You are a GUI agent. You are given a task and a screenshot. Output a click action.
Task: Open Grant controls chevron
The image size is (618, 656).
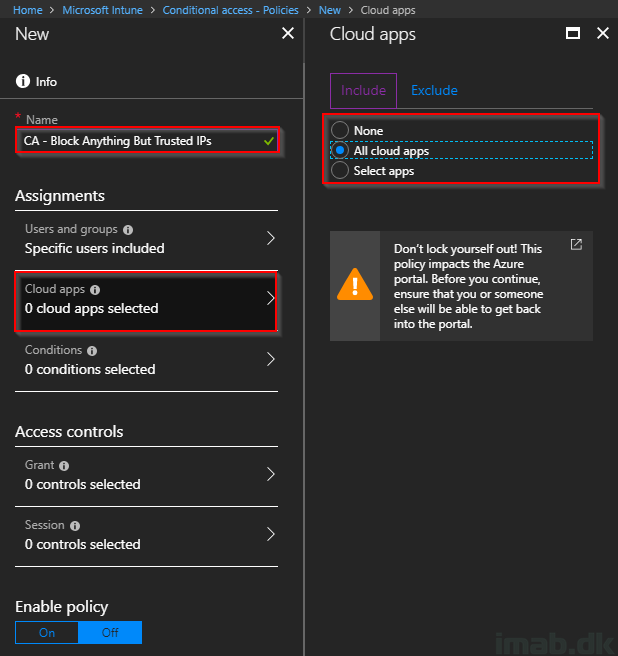(271, 474)
